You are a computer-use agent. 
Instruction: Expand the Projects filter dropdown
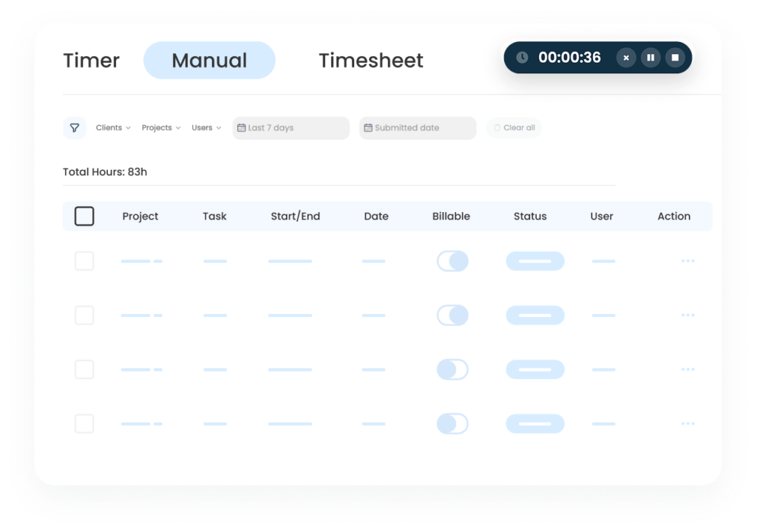[x=160, y=128]
